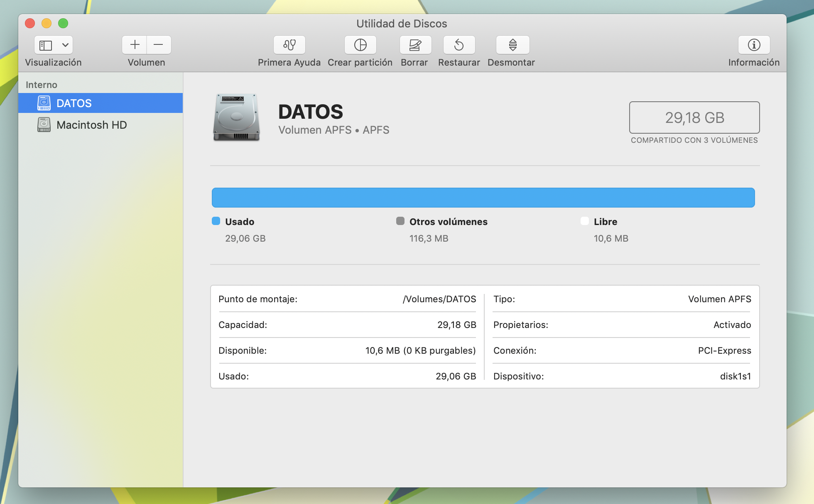Click the blue Usado color swatch

(216, 221)
